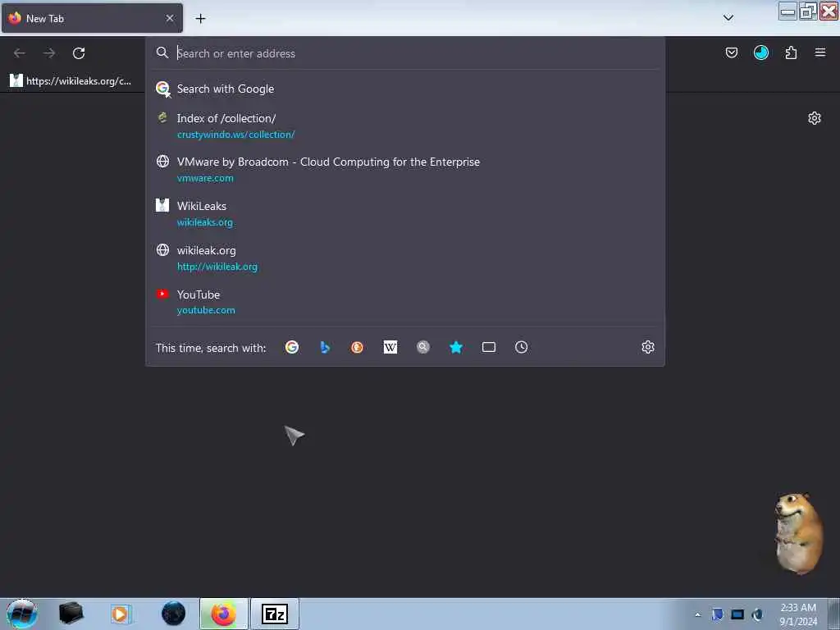840x630 pixels.
Task: Select the gray magnifier search engine icon
Action: pyautogui.click(x=423, y=347)
